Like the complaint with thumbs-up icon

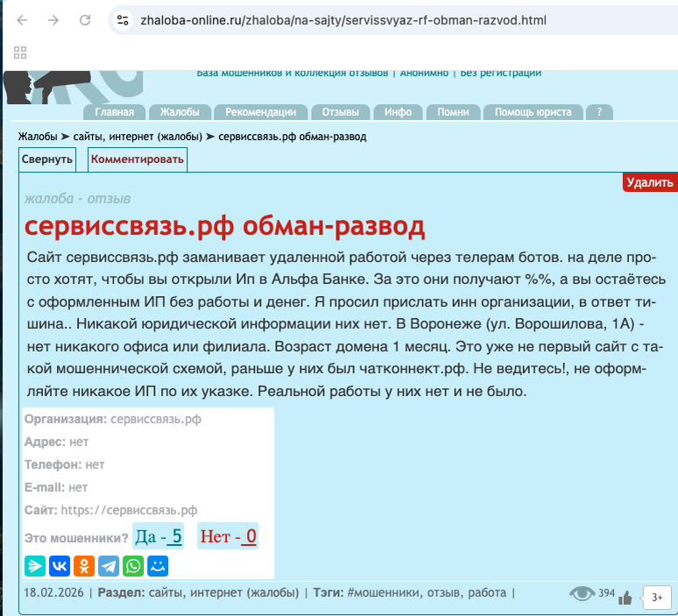[x=625, y=598]
